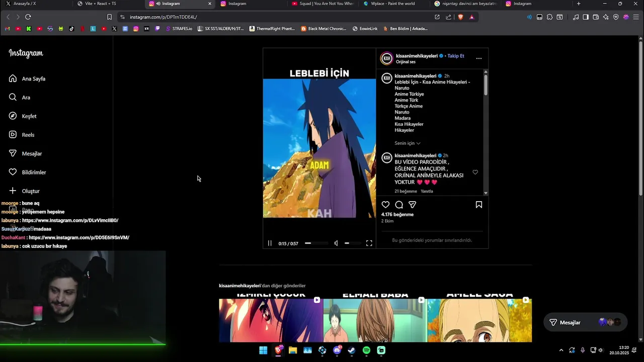The width and height of the screenshot is (644, 362).
Task: Open the browser hamburger menu
Action: point(636,17)
